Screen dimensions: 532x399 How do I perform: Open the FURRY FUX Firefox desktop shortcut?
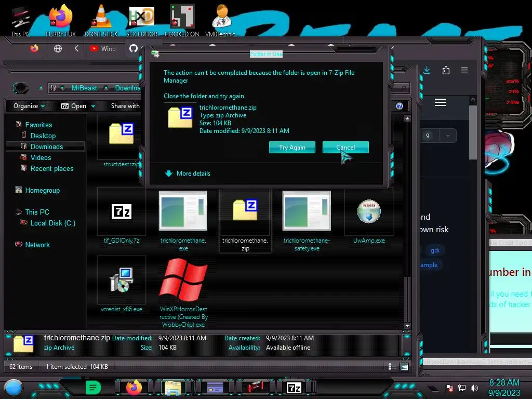tap(61, 21)
